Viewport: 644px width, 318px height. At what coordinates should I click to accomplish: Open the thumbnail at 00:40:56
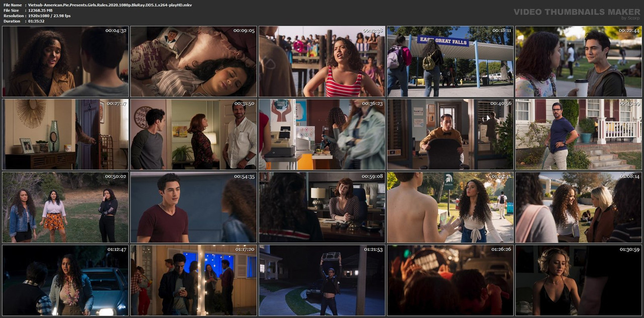pyautogui.click(x=450, y=134)
